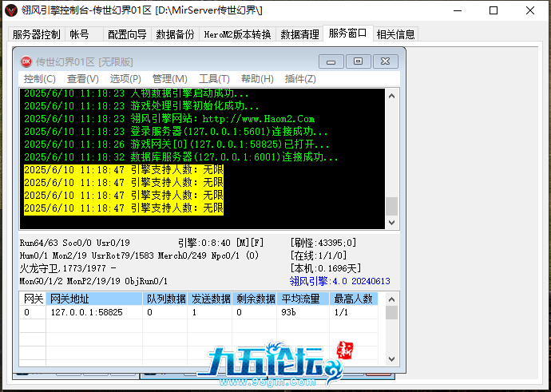The image size is (551, 392).
Task: Switch to the 数据清理 tab
Action: point(299,34)
